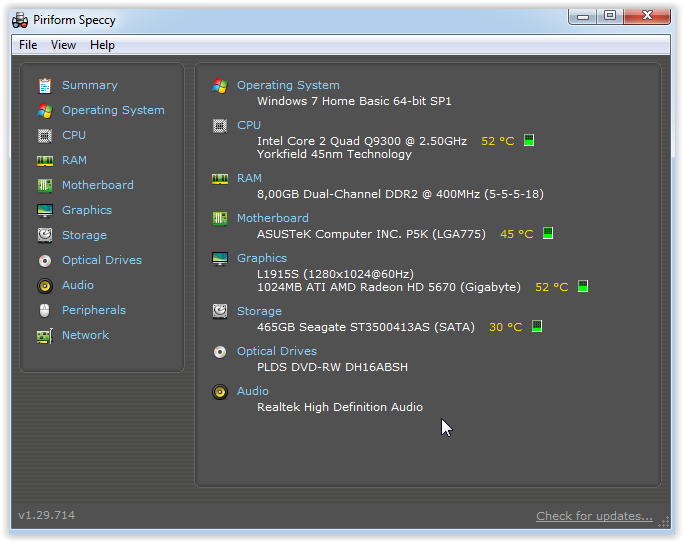Click the Audio speaker icon in summary panel
The width and height of the screenshot is (683, 542).
[x=220, y=392]
